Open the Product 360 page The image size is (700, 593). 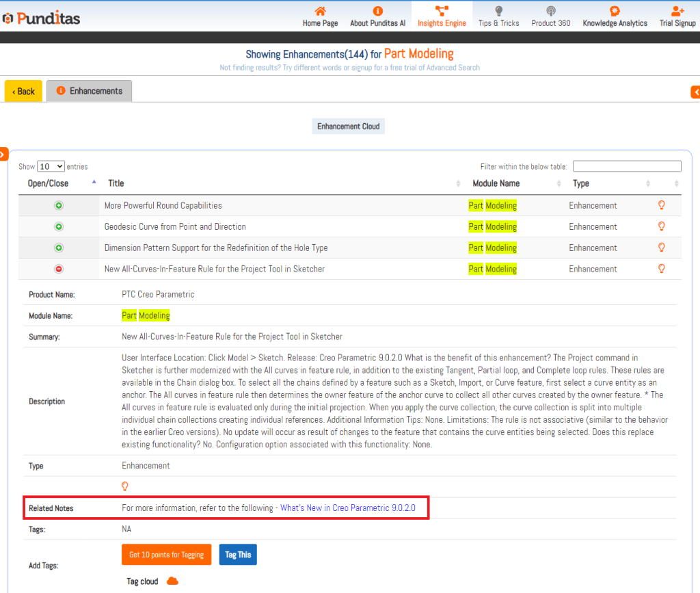pyautogui.click(x=550, y=16)
